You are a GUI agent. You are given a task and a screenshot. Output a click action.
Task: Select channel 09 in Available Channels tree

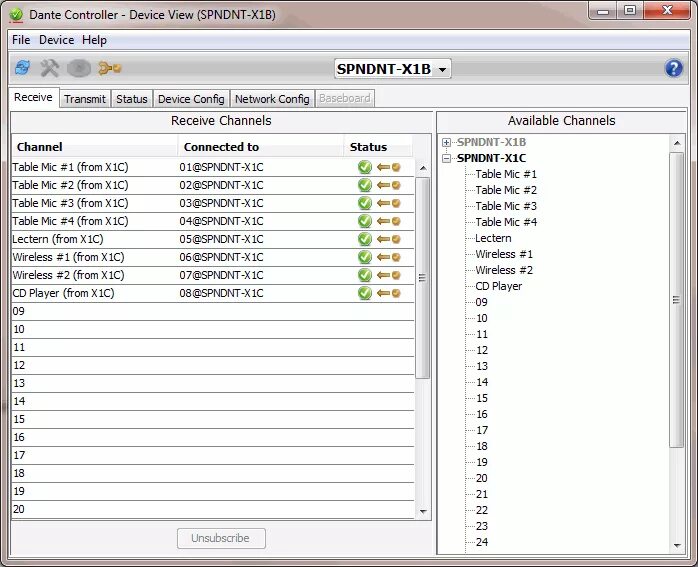click(x=481, y=303)
